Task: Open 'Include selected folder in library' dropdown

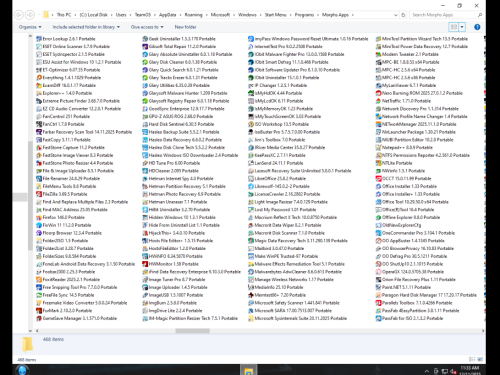Action: pyautogui.click(x=86, y=27)
